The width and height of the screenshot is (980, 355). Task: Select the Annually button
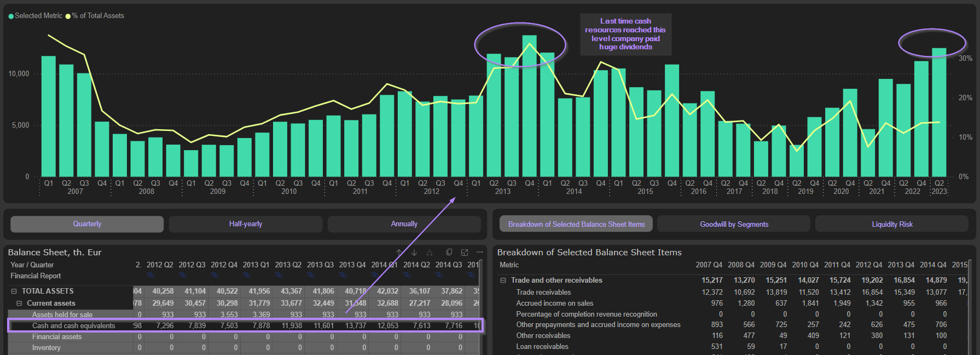404,224
